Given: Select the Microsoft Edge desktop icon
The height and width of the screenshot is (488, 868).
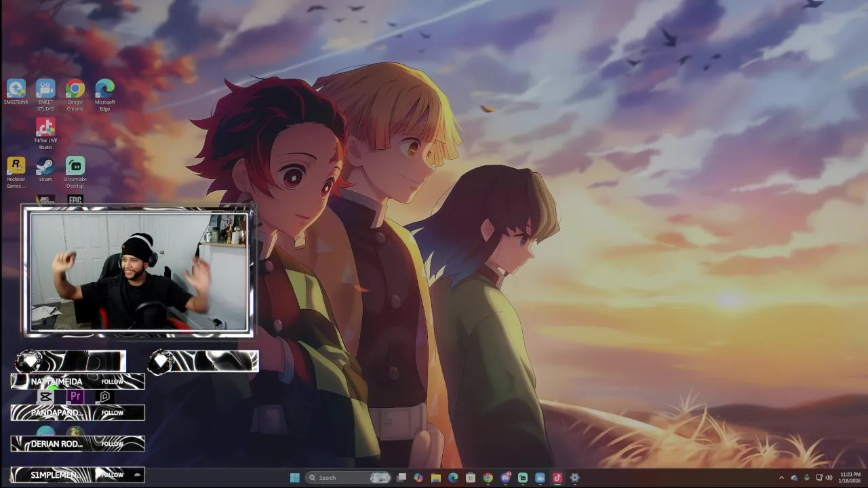Looking at the screenshot, I should [105, 96].
